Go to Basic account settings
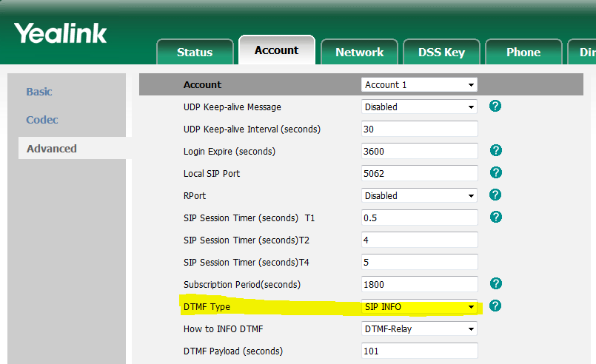The image size is (596, 364). click(39, 92)
